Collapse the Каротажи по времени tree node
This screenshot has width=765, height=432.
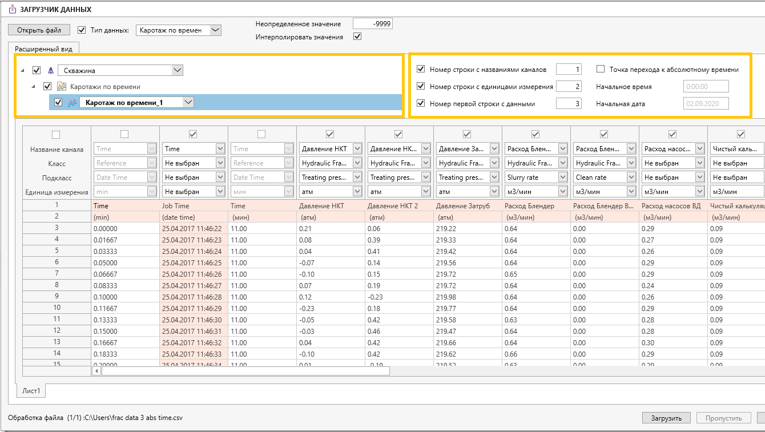(x=34, y=87)
